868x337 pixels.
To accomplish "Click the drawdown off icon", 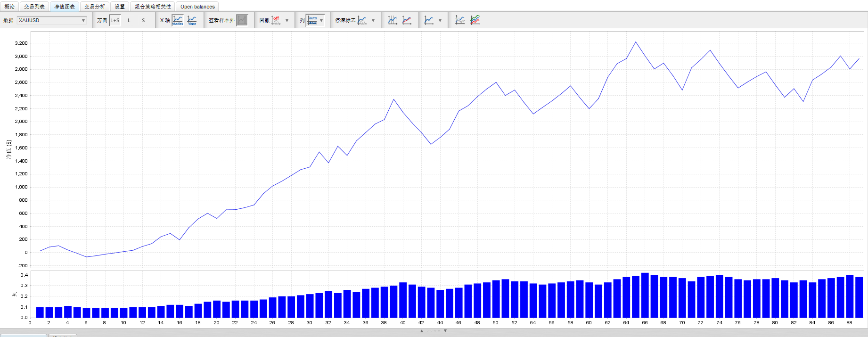I will pyautogui.click(x=276, y=20).
